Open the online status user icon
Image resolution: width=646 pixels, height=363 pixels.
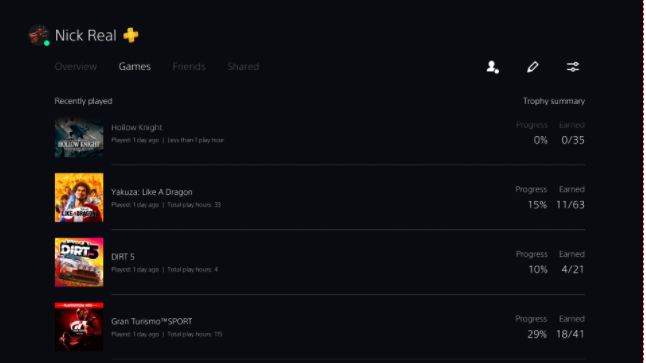click(492, 67)
